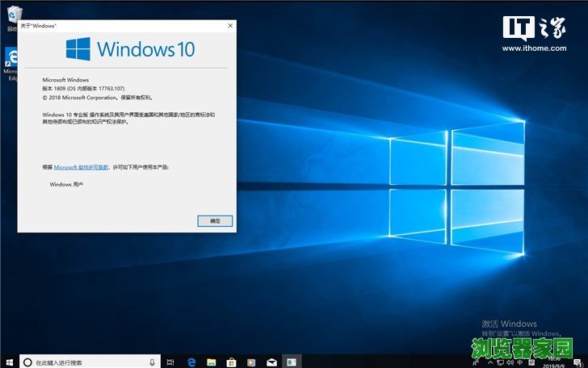This screenshot has height=368, width=588.
Task: Click the Windows 10 logo banner
Action: tap(129, 49)
